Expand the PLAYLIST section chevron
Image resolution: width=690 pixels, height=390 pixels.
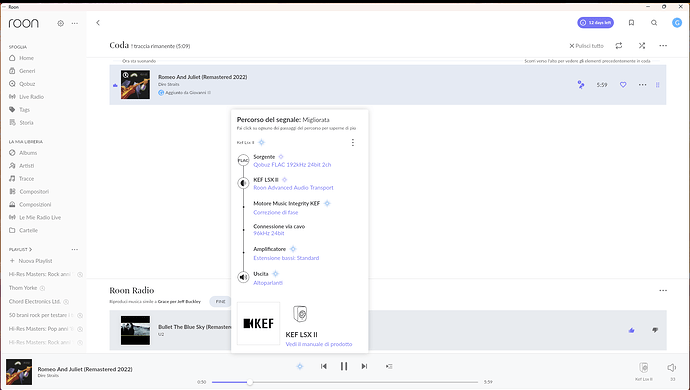(31, 250)
